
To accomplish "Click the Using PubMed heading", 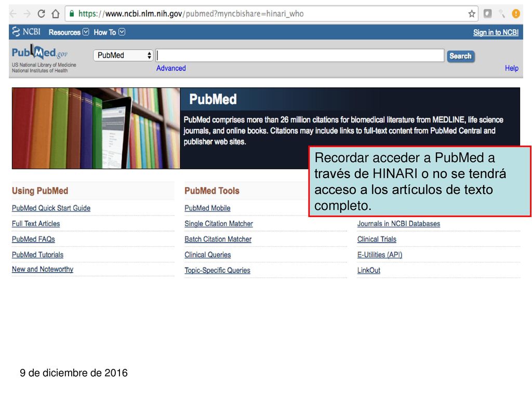I will [x=40, y=191].
